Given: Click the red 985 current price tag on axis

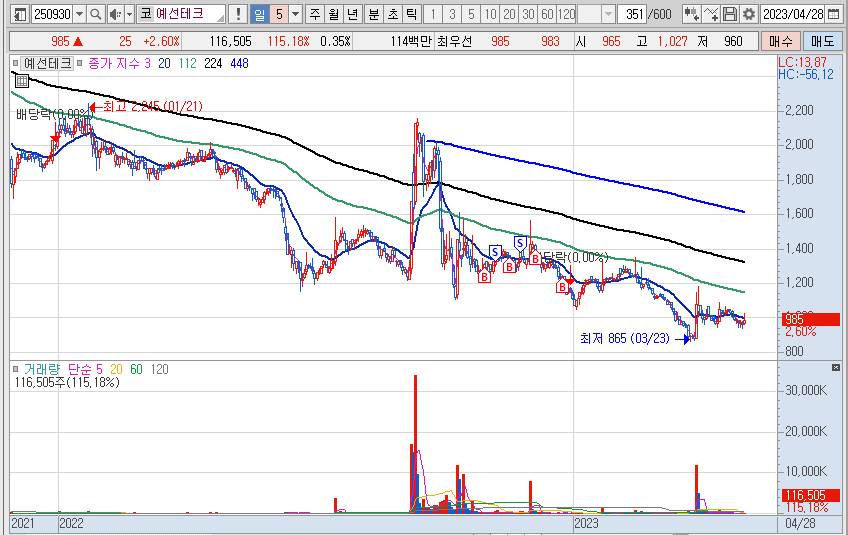Looking at the screenshot, I should pyautogui.click(x=810, y=319).
